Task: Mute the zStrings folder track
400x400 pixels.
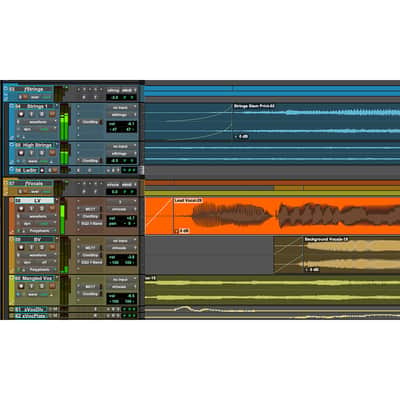Action: point(26,97)
